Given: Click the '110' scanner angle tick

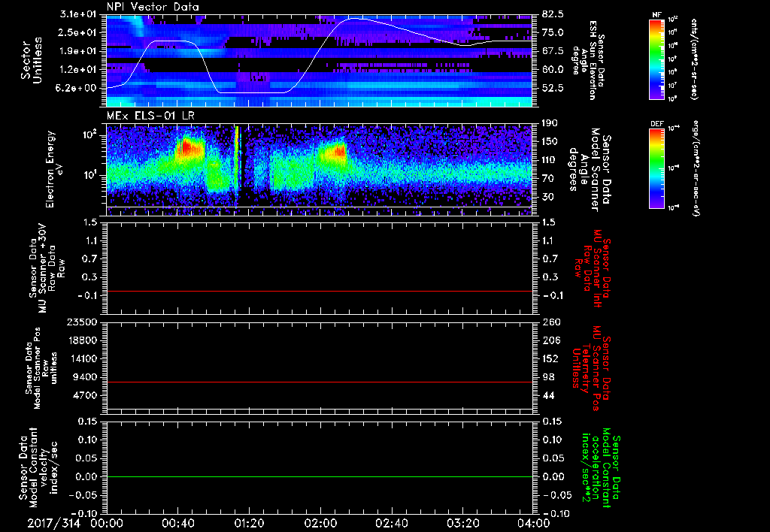Looking at the screenshot, I should [x=550, y=160].
